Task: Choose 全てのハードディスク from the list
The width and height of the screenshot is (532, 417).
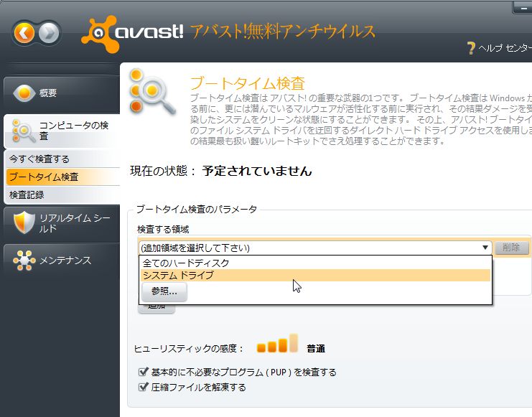Action: [315, 263]
